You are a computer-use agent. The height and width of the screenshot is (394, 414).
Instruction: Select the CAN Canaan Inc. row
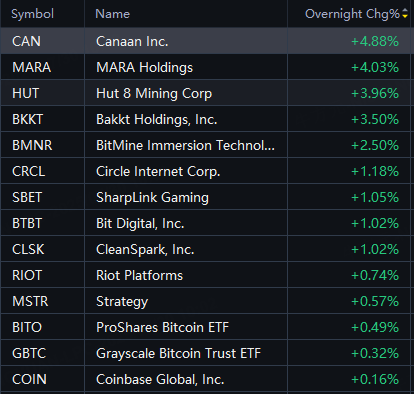[206, 41]
